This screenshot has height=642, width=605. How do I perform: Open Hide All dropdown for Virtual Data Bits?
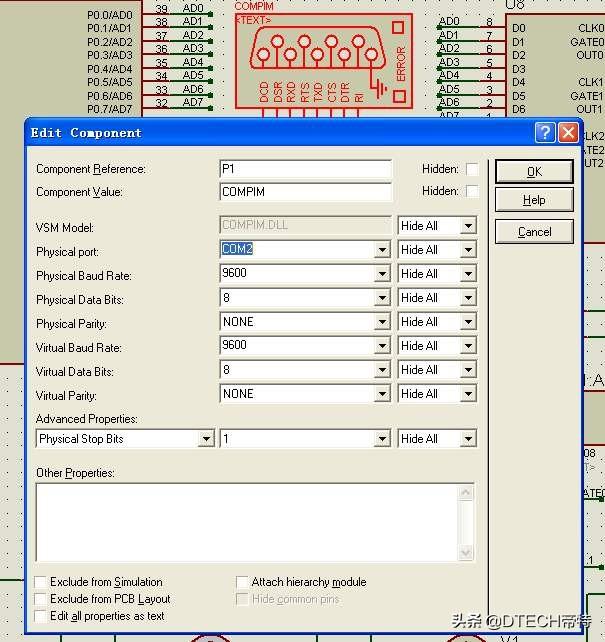[468, 370]
